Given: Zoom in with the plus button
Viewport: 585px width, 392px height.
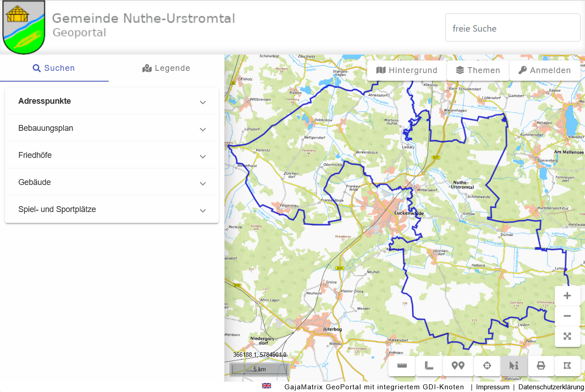Looking at the screenshot, I should click(x=567, y=296).
